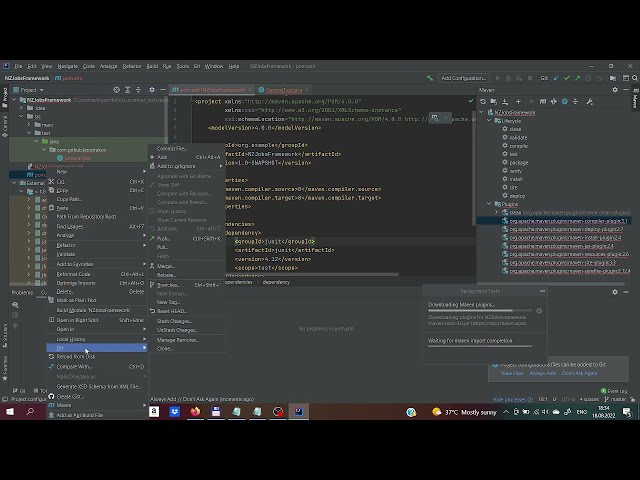This screenshot has width=640, height=480.
Task: Click the Dropbox icon in taskbar
Action: pos(175,411)
